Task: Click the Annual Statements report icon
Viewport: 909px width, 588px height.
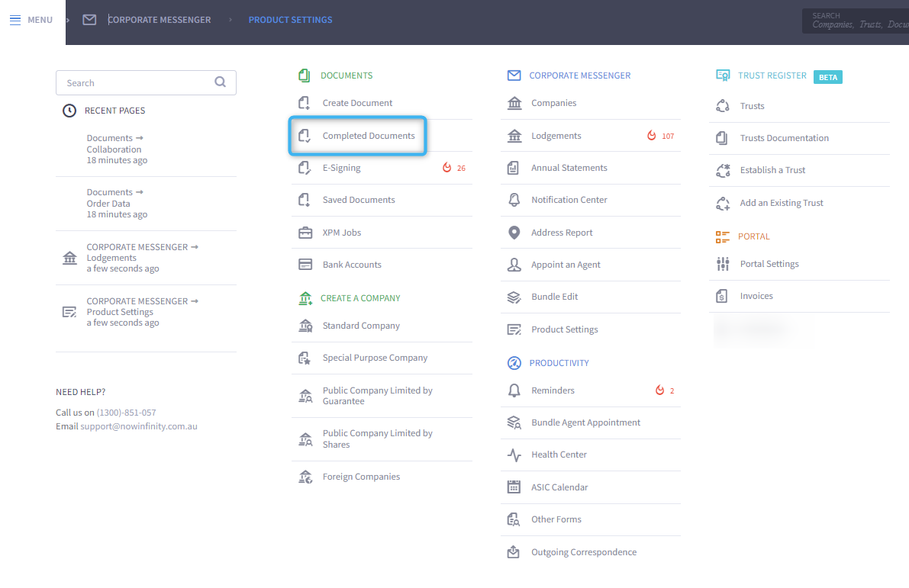Action: tap(513, 168)
